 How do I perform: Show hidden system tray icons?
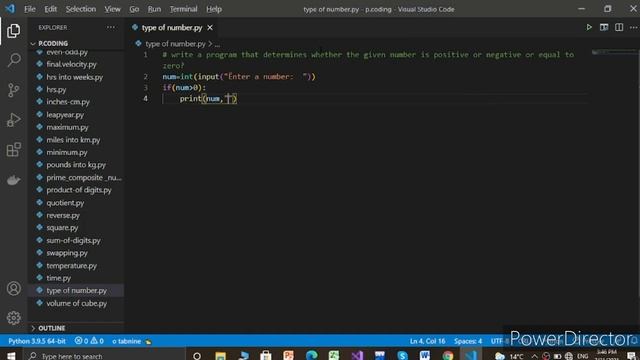[534, 356]
